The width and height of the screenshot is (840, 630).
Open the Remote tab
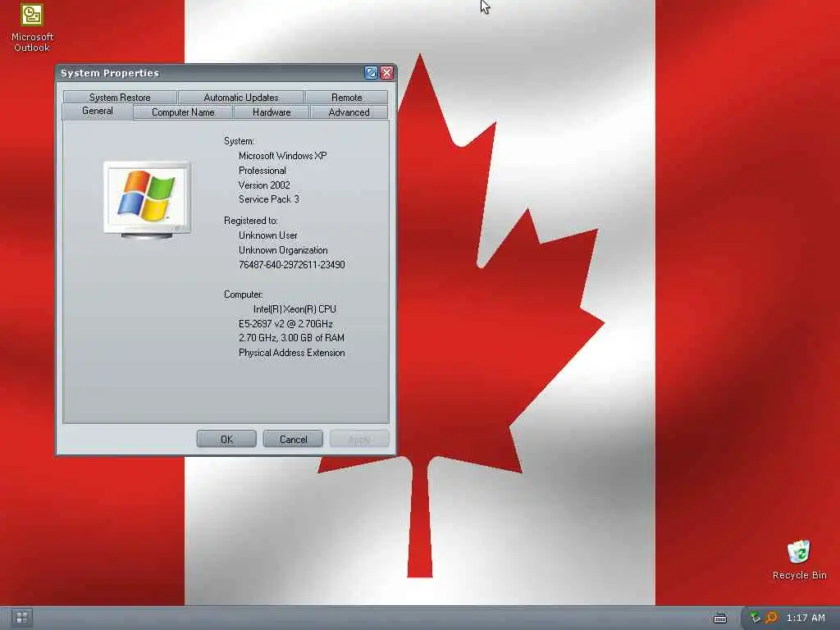[x=347, y=97]
